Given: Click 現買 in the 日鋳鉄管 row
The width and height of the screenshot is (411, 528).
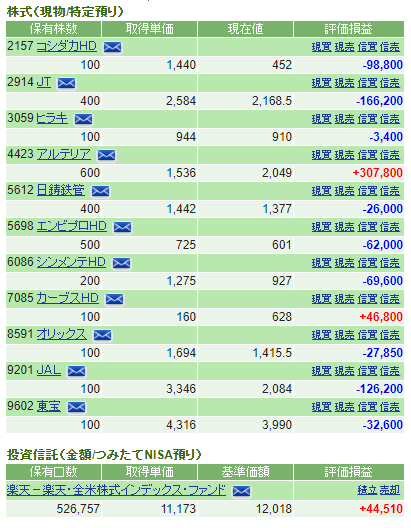Looking at the screenshot, I should point(321,191).
